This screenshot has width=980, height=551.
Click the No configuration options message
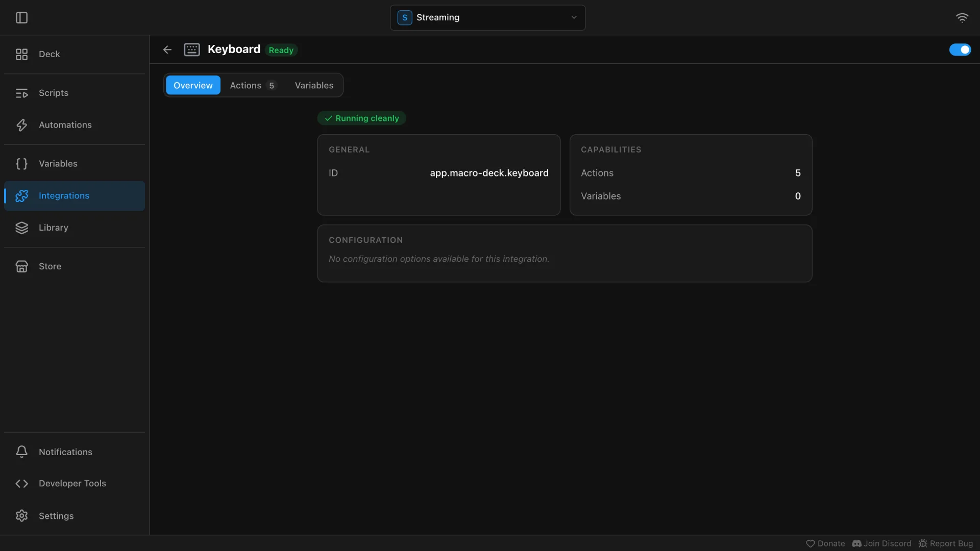pos(439,259)
